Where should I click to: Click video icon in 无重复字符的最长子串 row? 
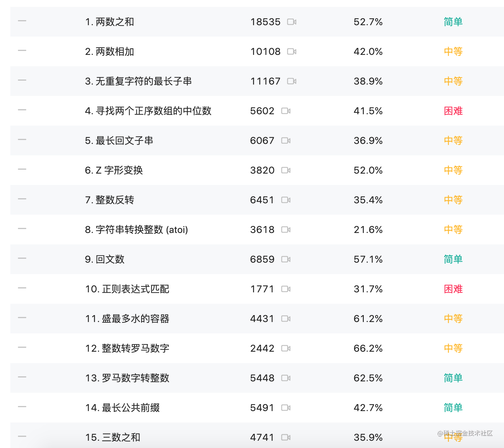292,81
